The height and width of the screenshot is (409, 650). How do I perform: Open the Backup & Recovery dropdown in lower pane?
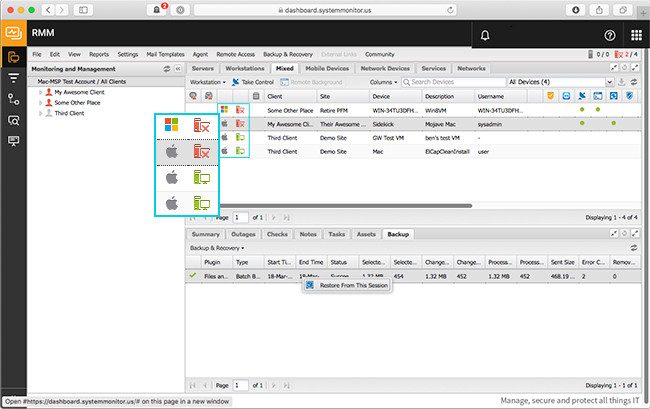pos(217,248)
